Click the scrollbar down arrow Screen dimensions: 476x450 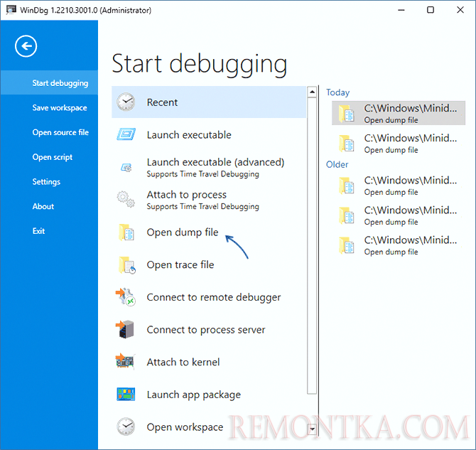point(312,429)
